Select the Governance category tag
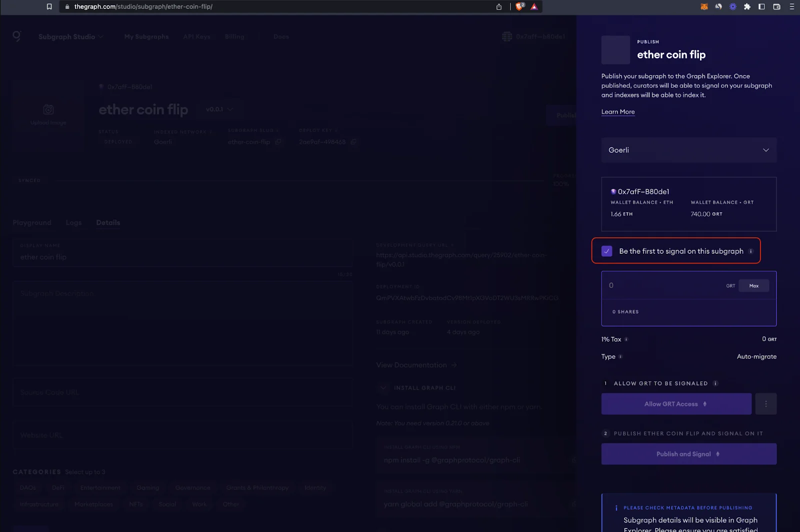 point(192,488)
